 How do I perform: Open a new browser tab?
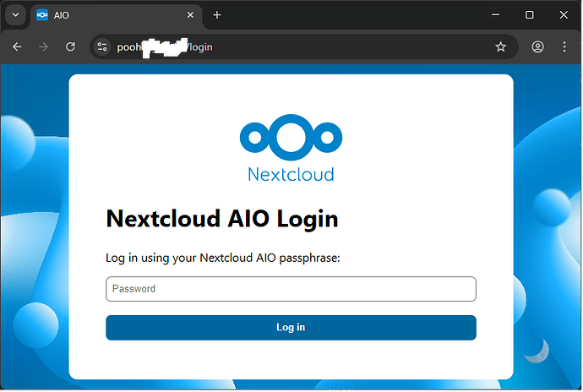point(217,15)
